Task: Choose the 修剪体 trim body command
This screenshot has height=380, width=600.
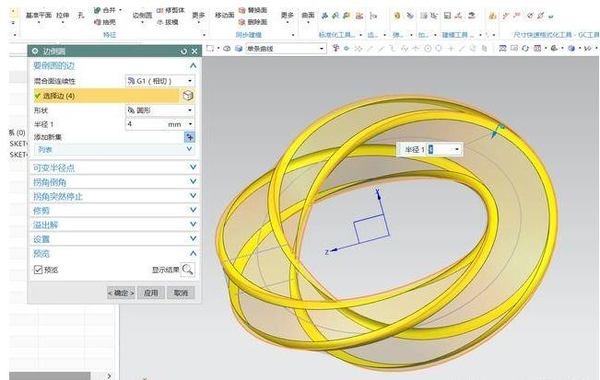Action: [171, 10]
